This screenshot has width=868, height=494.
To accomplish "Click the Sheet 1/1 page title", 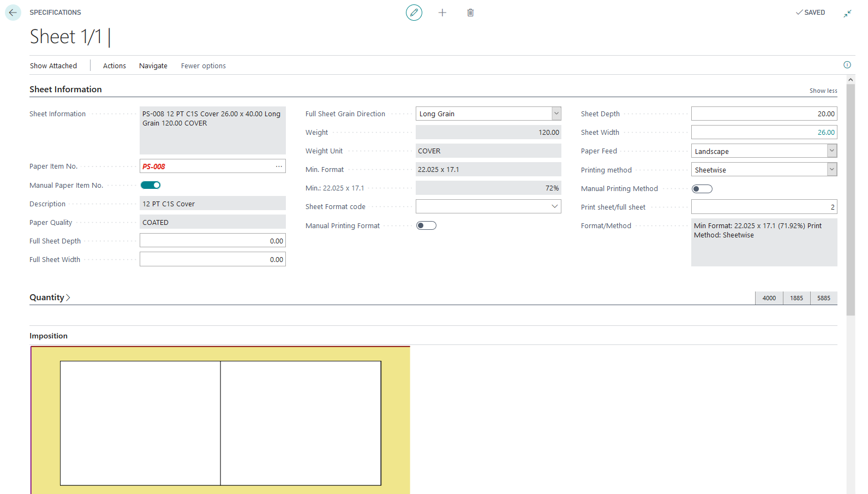I will [x=65, y=37].
